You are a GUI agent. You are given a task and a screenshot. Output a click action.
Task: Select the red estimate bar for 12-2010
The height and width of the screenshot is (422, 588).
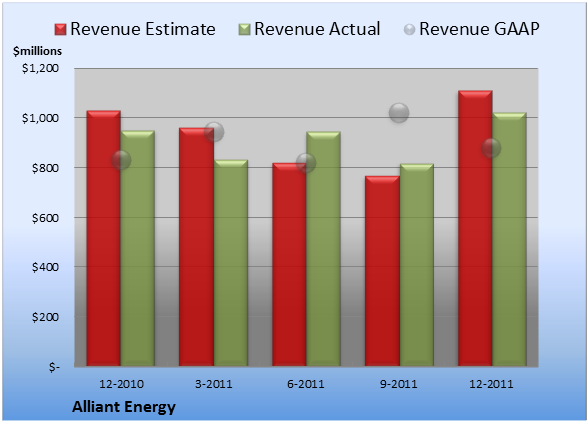104,238
